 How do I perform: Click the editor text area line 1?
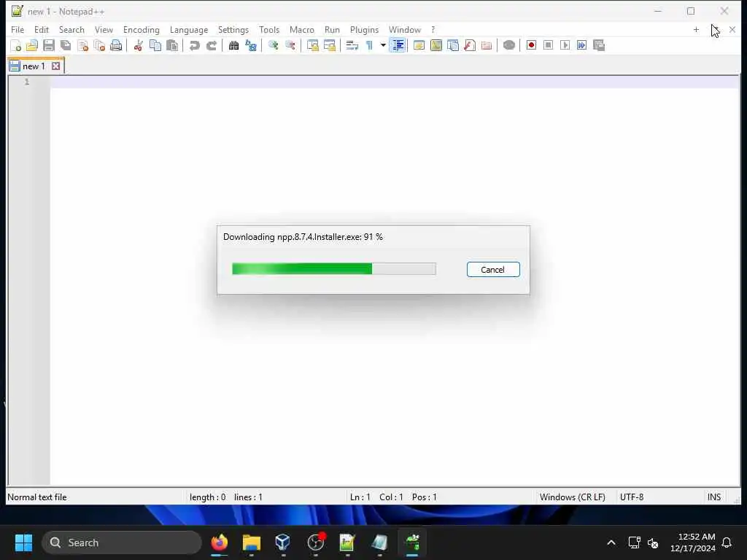[395, 82]
